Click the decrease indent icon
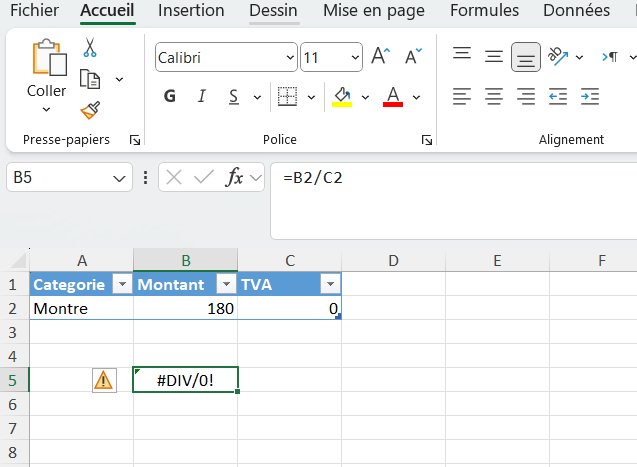The image size is (637, 467). coord(558,97)
